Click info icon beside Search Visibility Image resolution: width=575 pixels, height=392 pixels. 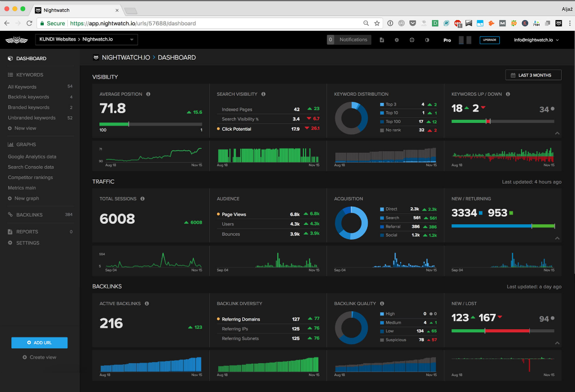click(x=263, y=94)
